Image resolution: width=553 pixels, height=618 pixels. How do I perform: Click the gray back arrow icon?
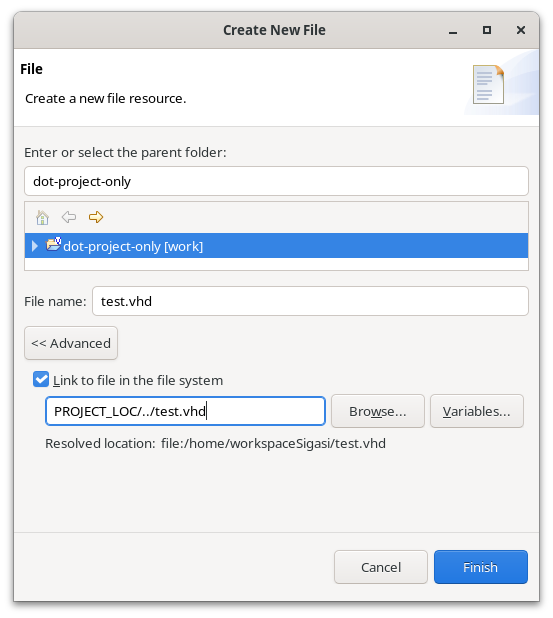click(x=69, y=217)
